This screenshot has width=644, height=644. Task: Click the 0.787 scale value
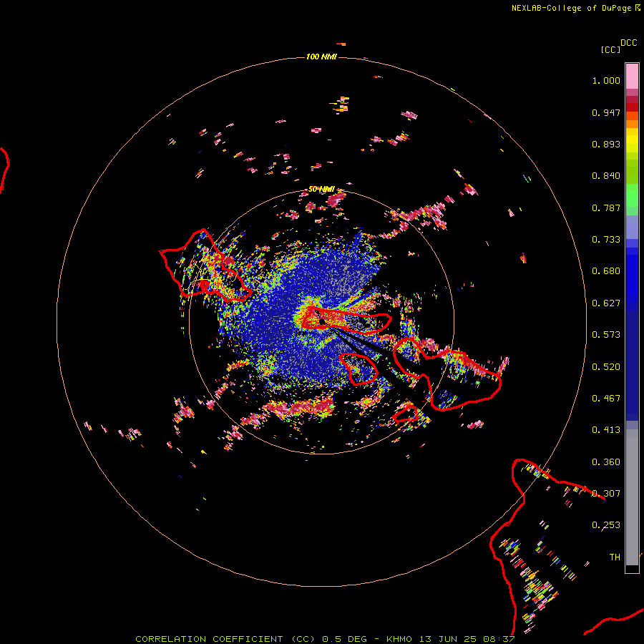606,208
